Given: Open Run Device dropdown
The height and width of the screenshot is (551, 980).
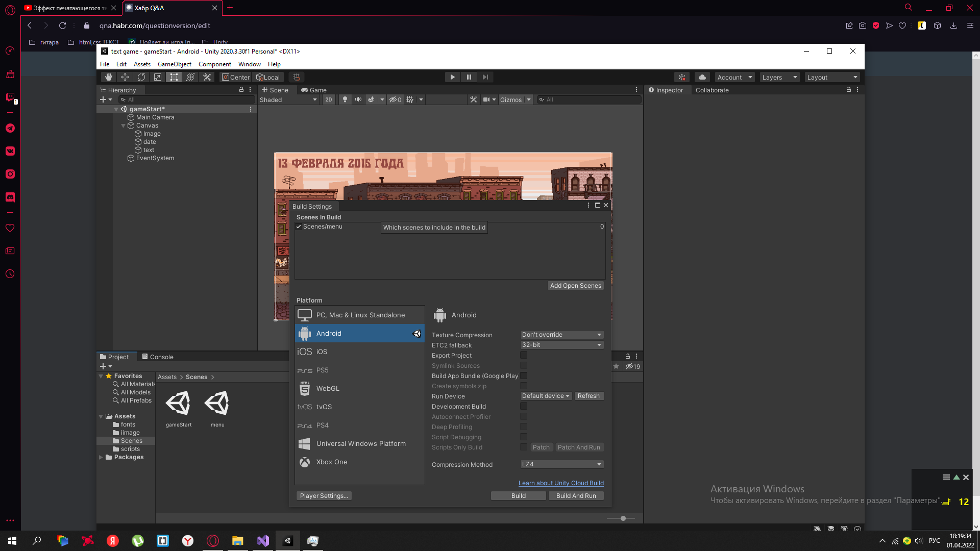Looking at the screenshot, I should click(x=546, y=396).
